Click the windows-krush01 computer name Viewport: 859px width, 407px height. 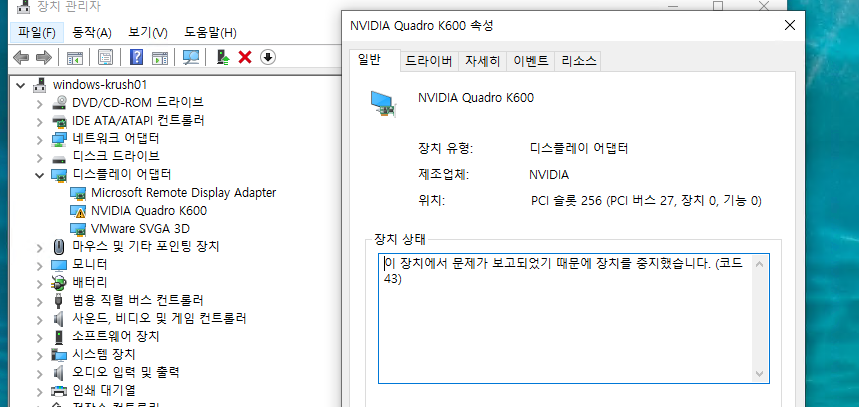pos(100,85)
